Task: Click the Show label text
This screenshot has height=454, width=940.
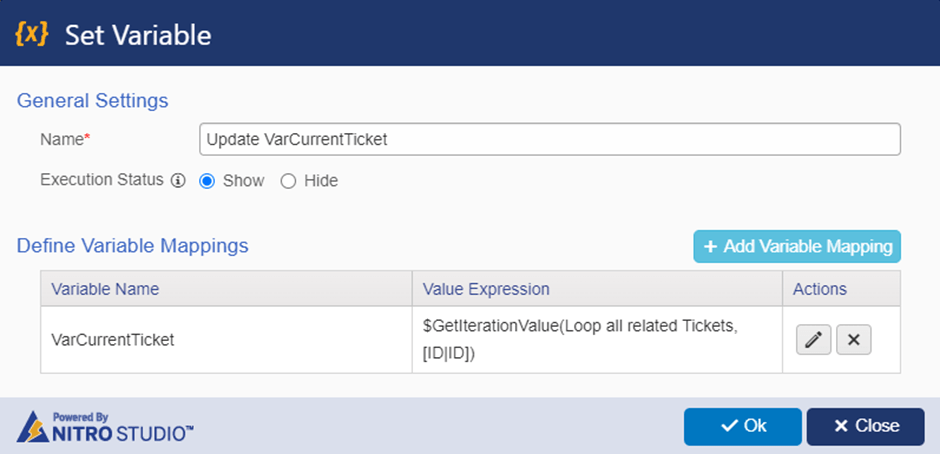Action: click(243, 181)
